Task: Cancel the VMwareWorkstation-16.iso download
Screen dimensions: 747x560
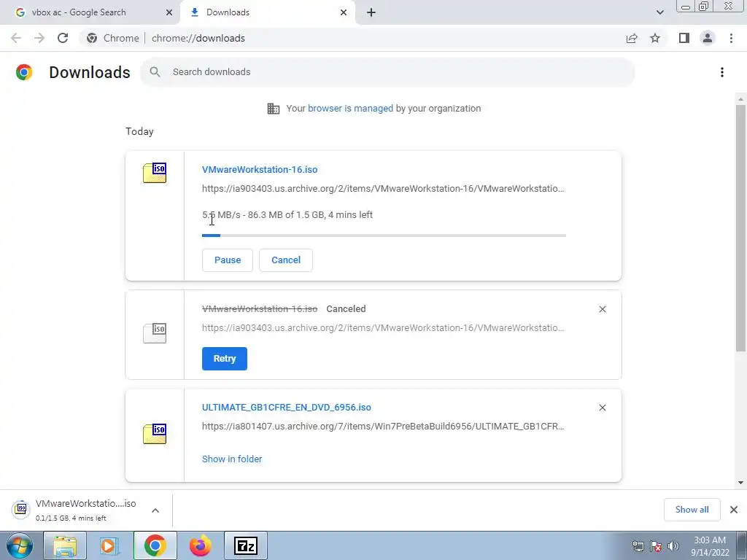Action: pos(286,260)
